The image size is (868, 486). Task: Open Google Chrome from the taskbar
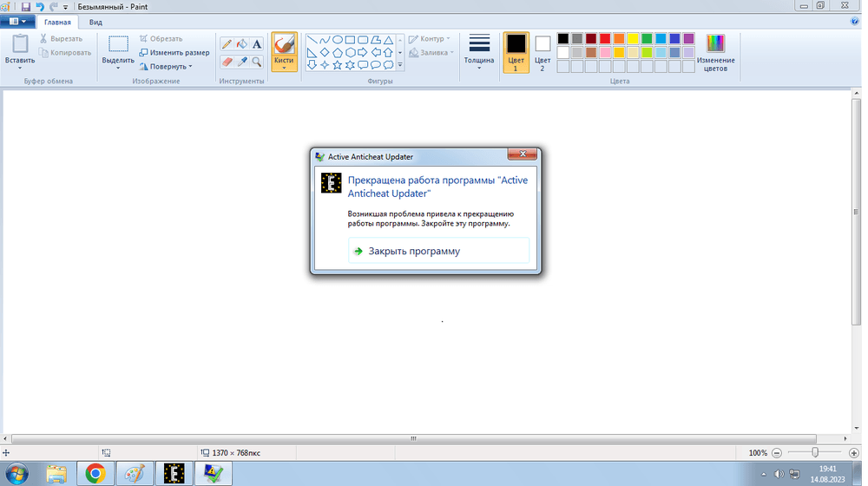(95, 473)
